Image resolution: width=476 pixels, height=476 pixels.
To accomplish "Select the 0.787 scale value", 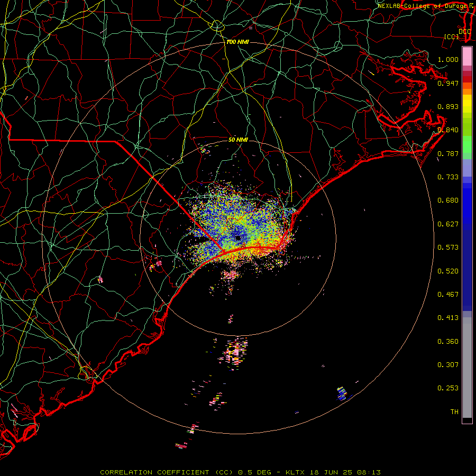I will coord(448,153).
